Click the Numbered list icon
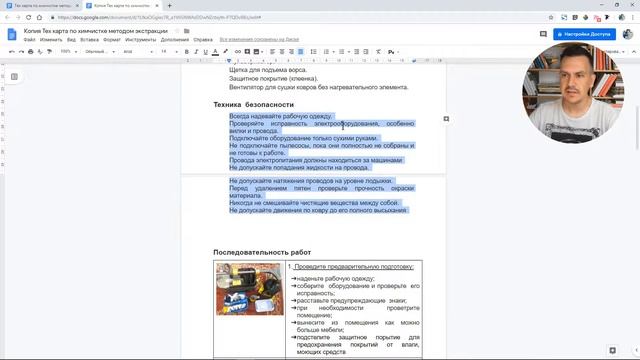 [x=326, y=52]
